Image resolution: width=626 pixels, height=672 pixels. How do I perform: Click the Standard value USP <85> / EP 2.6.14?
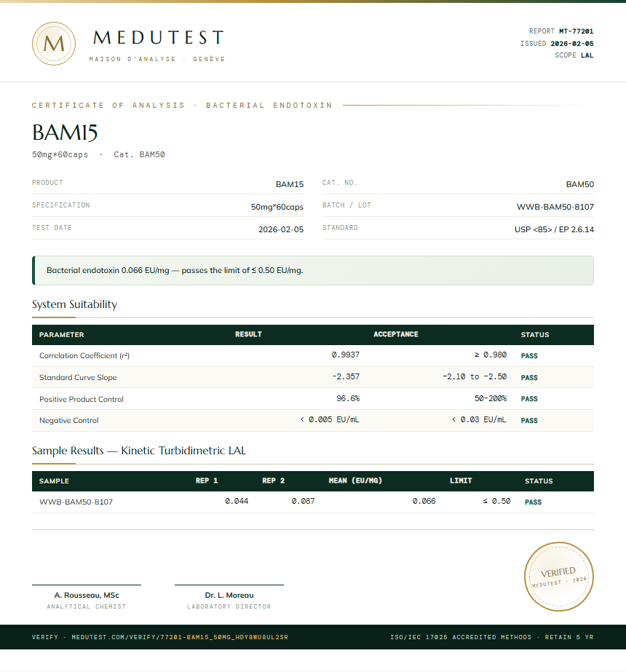click(x=554, y=229)
